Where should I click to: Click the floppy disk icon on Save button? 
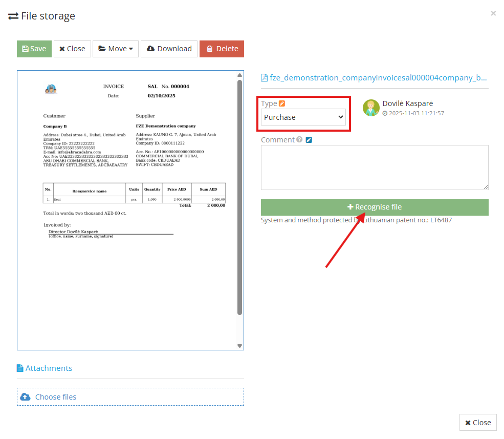25,49
